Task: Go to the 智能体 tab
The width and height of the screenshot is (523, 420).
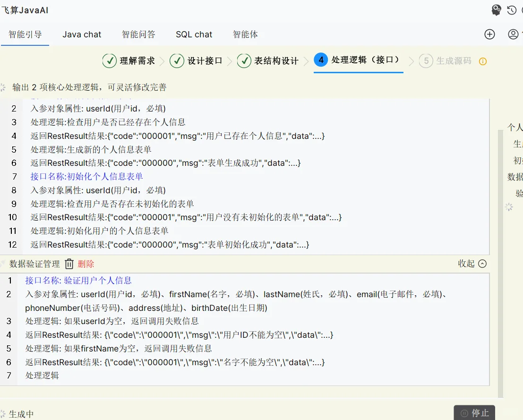Action: pos(245,34)
